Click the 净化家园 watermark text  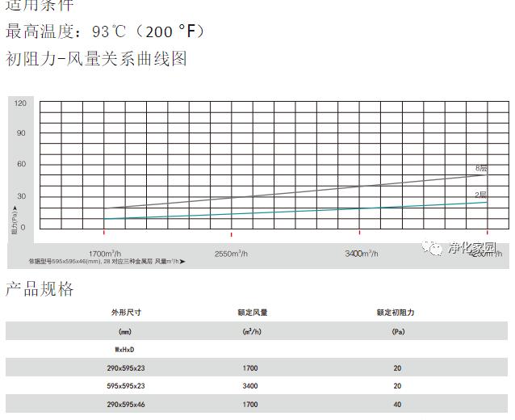click(471, 248)
